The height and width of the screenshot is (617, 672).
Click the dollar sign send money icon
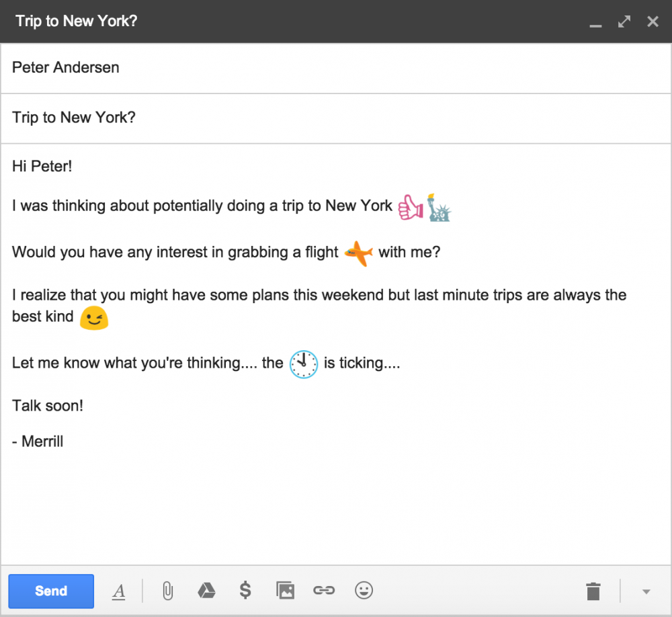(x=245, y=591)
